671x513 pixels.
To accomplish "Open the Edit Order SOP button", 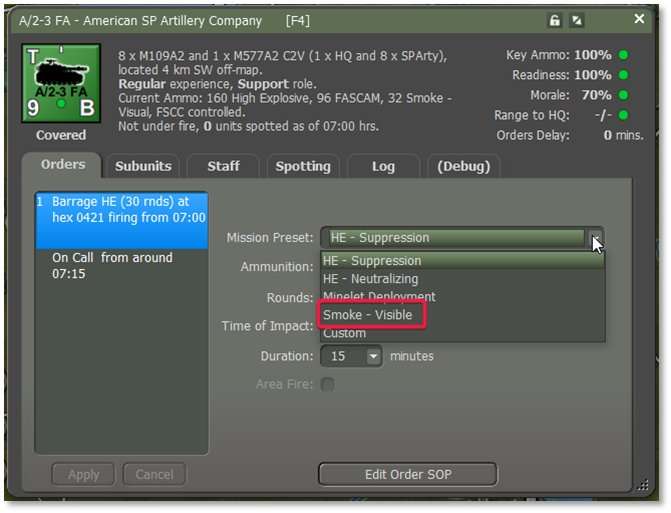I will point(408,474).
